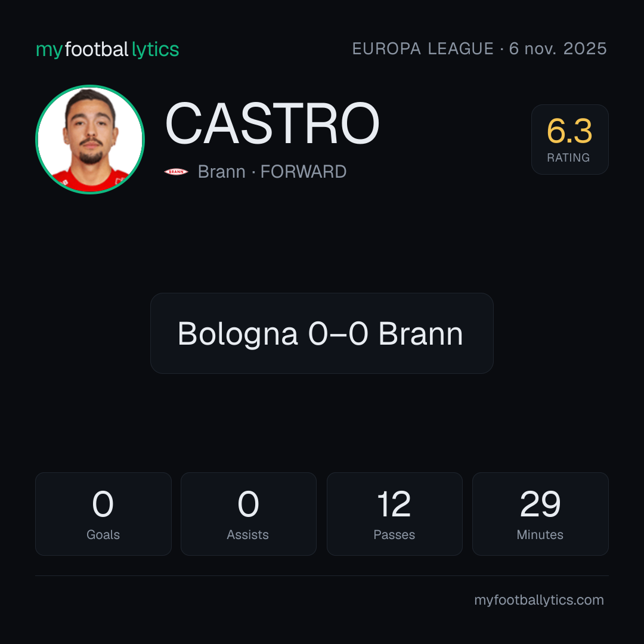Viewport: 644px width, 644px height.
Task: Select the Goals stat card
Action: 103,514
